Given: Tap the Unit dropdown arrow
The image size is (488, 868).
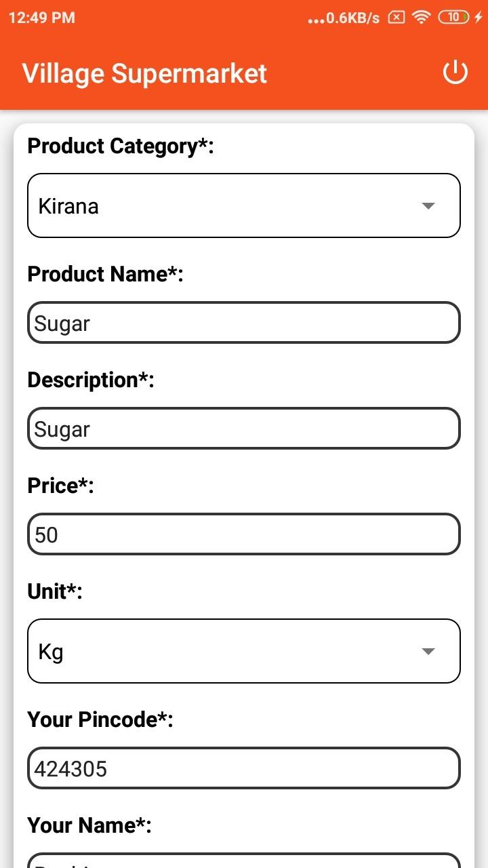Looking at the screenshot, I should click(428, 651).
